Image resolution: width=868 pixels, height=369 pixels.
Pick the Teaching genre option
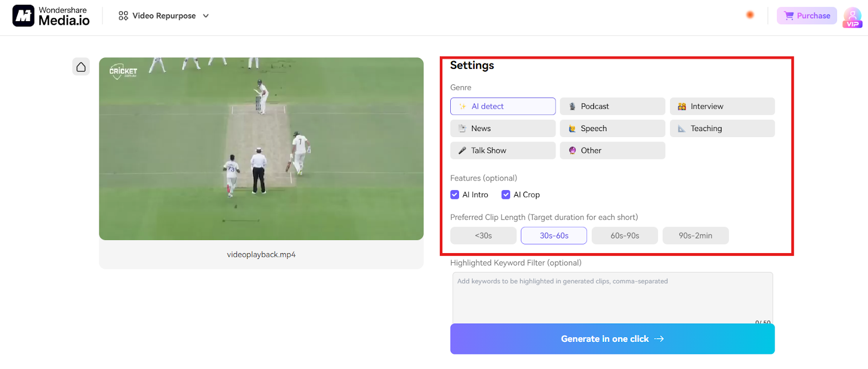tap(722, 128)
